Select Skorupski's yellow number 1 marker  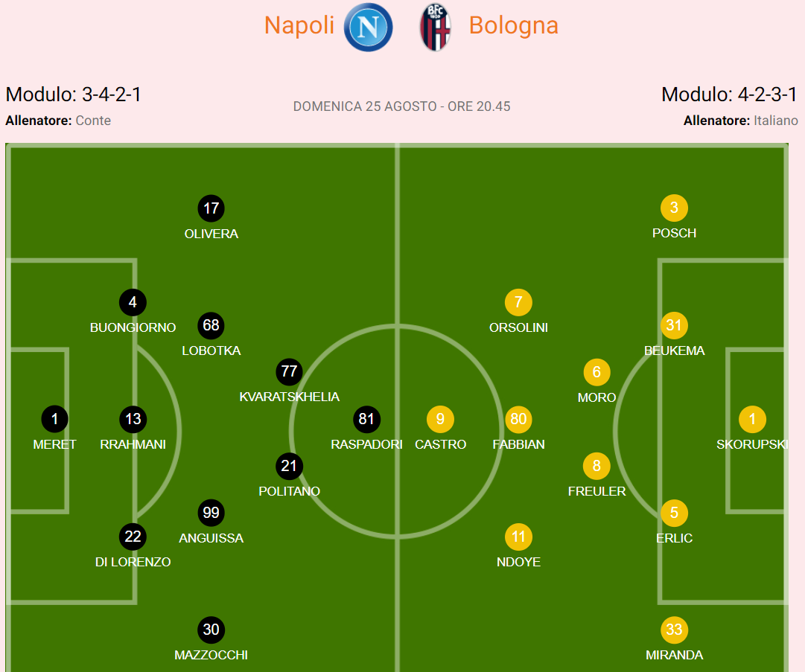coord(752,419)
